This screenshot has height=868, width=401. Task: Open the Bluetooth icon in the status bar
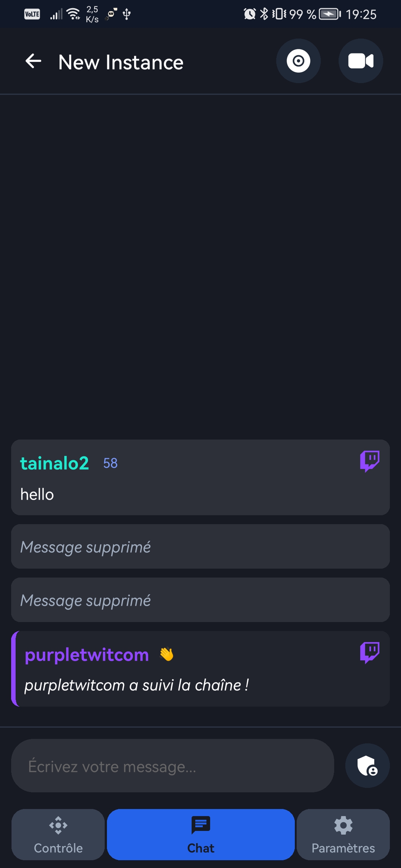click(265, 14)
